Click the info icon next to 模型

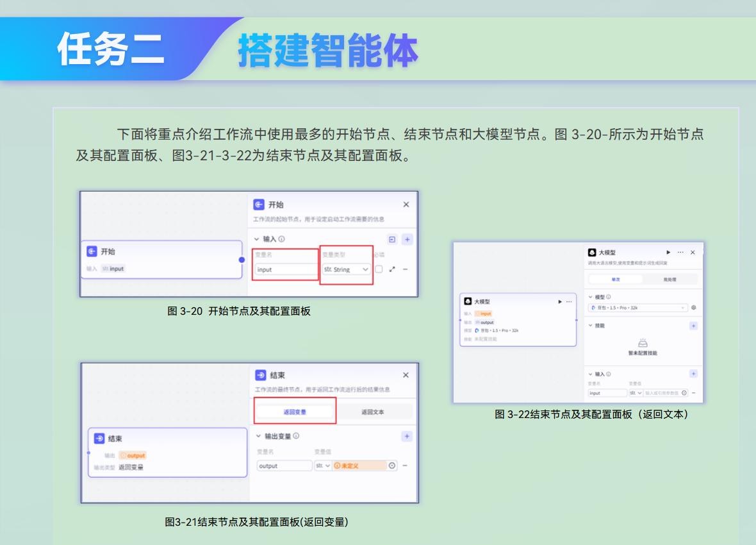click(x=609, y=297)
